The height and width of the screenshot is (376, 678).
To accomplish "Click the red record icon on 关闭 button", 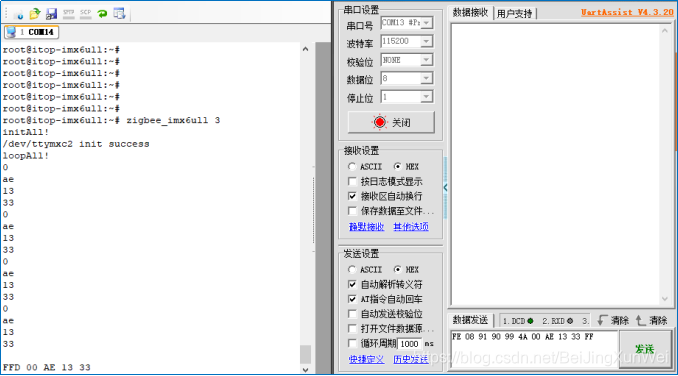I will (x=380, y=122).
